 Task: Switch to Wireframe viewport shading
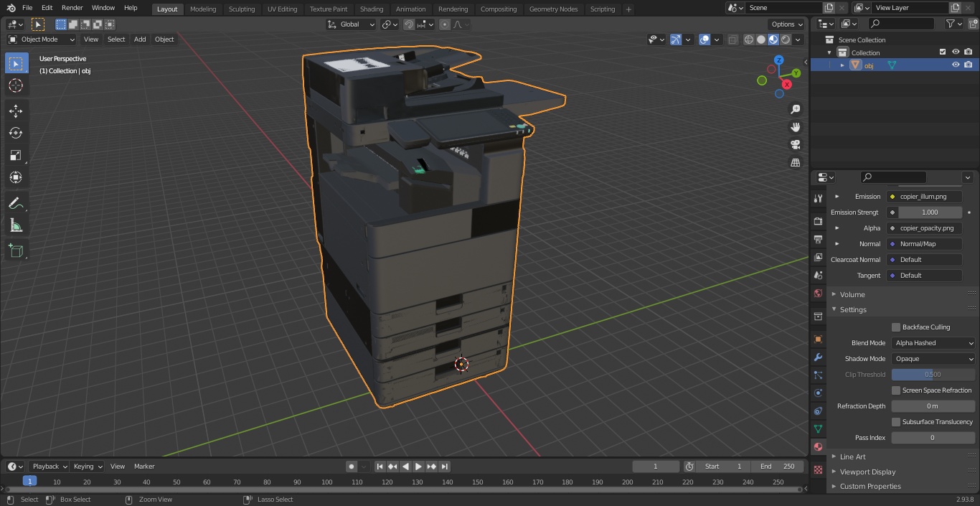click(749, 39)
